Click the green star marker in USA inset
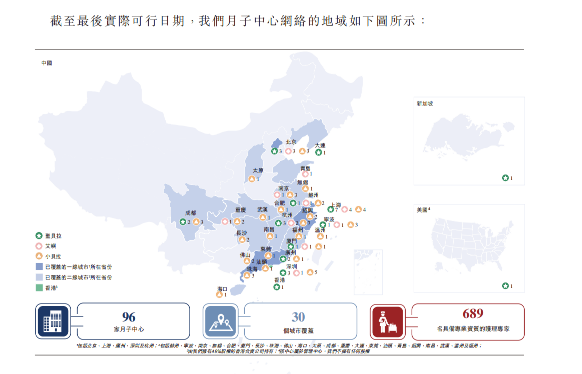The height and width of the screenshot is (374, 582). (505, 286)
